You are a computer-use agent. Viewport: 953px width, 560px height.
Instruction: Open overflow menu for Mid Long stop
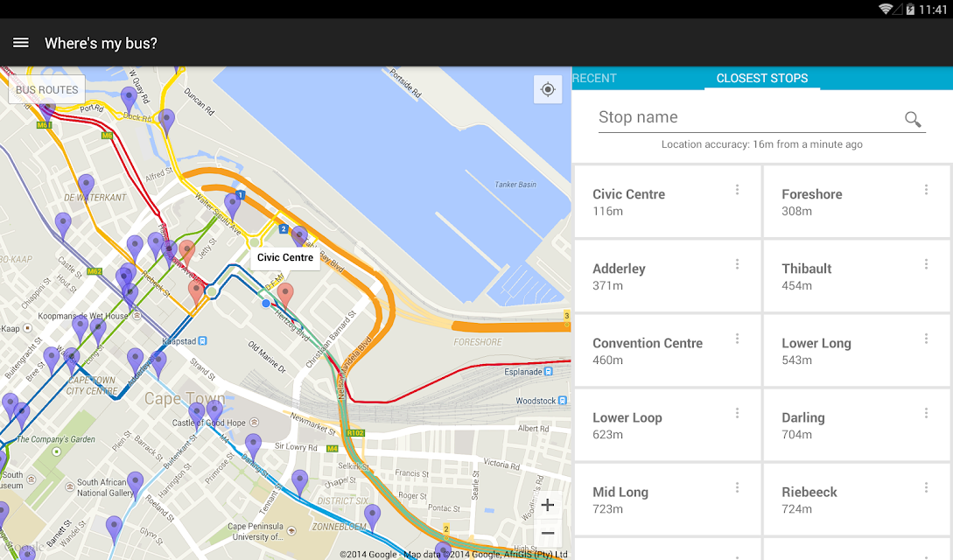737,487
